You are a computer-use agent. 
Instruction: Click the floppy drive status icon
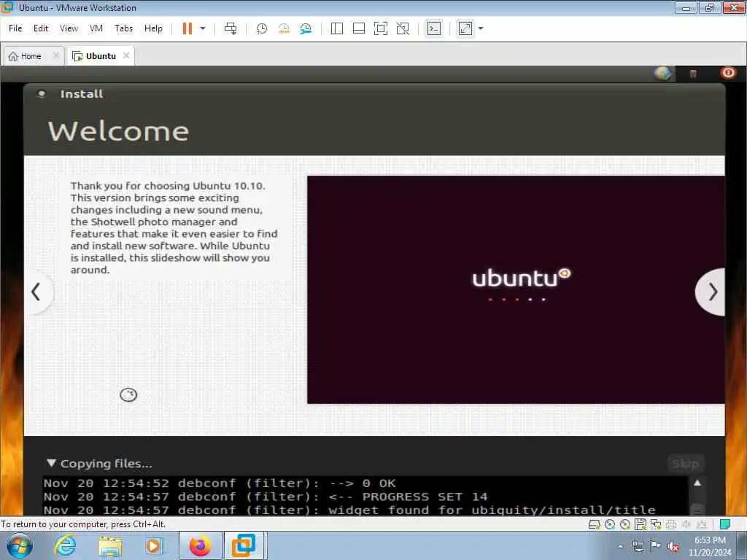(640, 524)
